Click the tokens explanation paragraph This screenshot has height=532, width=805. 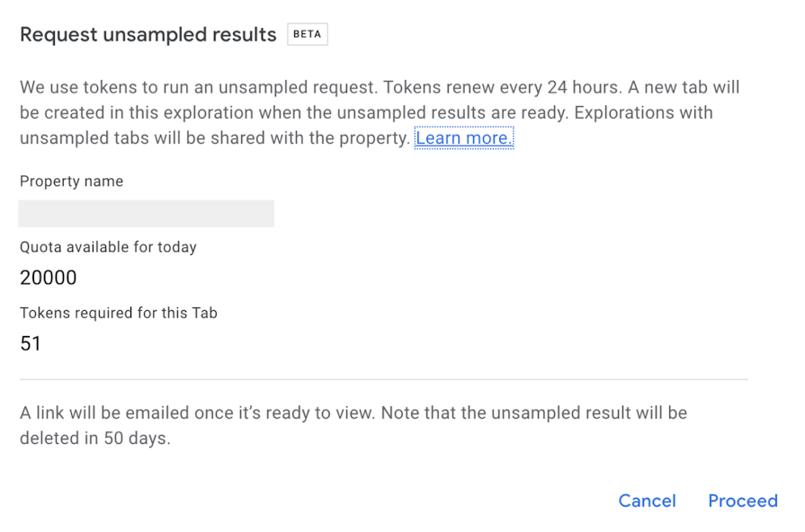point(378,112)
